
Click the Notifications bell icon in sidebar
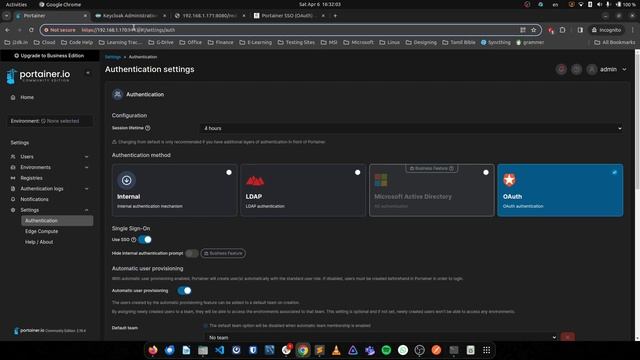coord(13,199)
